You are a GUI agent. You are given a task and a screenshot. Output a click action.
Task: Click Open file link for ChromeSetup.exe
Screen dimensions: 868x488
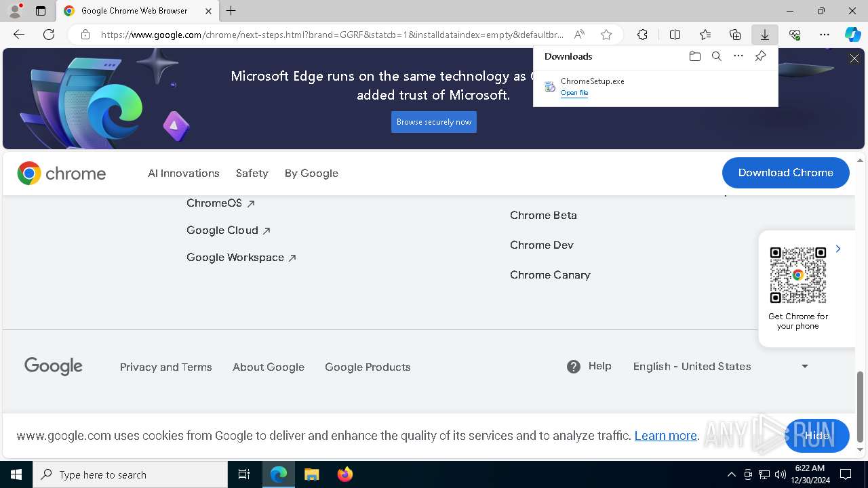coord(574,93)
